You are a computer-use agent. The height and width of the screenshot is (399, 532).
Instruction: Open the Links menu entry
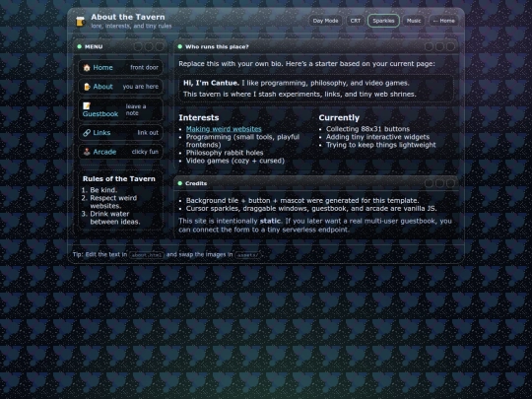(x=120, y=133)
